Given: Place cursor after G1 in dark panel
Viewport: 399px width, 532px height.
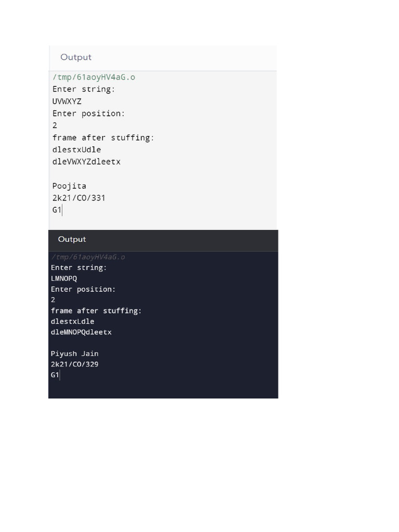Looking at the screenshot, I should pyautogui.click(x=60, y=375).
